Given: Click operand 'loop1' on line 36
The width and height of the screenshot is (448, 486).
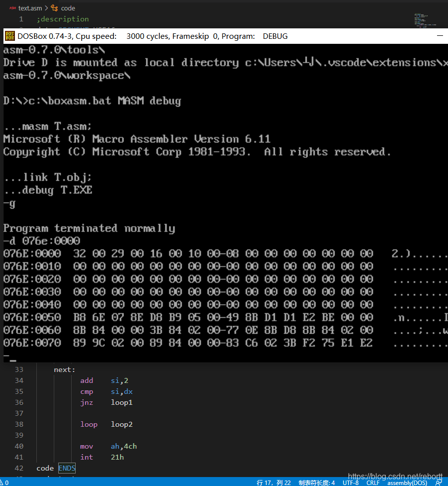Looking at the screenshot, I should pos(121,403).
